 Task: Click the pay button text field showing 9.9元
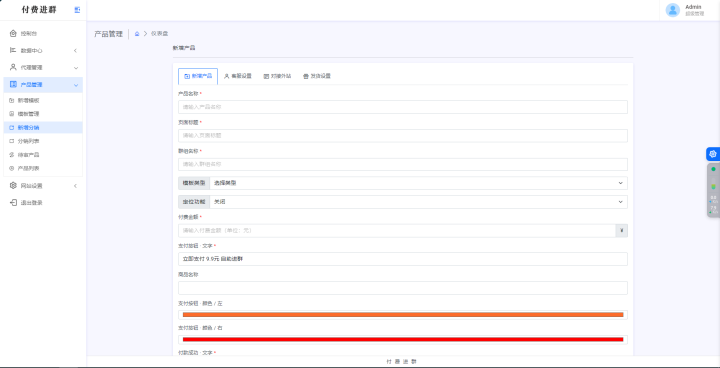(403, 259)
